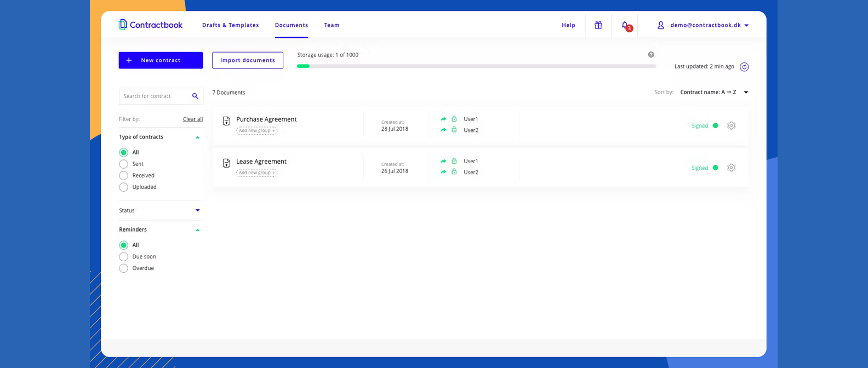Click the Import documents button
This screenshot has width=868, height=368.
(248, 60)
